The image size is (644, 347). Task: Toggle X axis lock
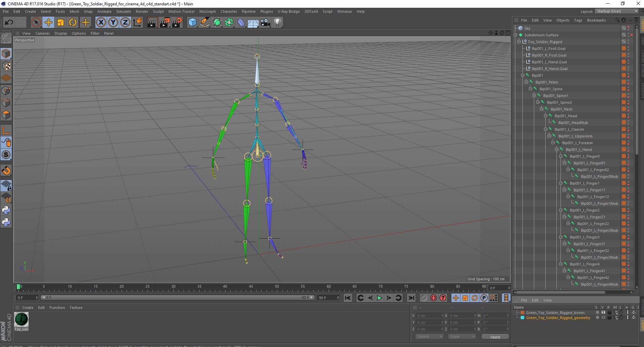[101, 23]
